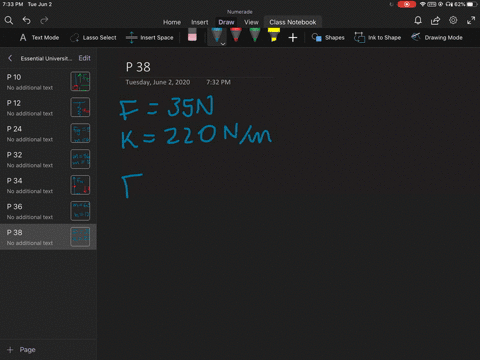The image size is (480, 360).
Task: Select the red pen
Action: pyautogui.click(x=236, y=35)
